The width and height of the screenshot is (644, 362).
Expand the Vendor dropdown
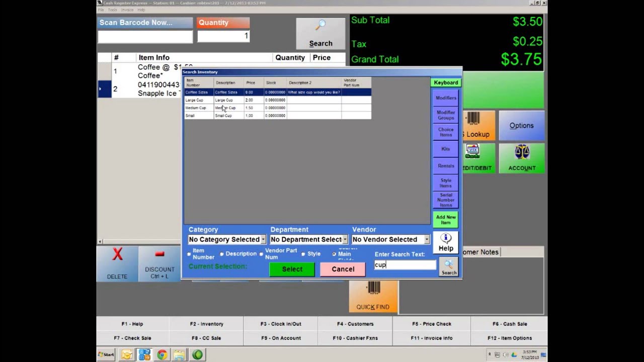[427, 240]
